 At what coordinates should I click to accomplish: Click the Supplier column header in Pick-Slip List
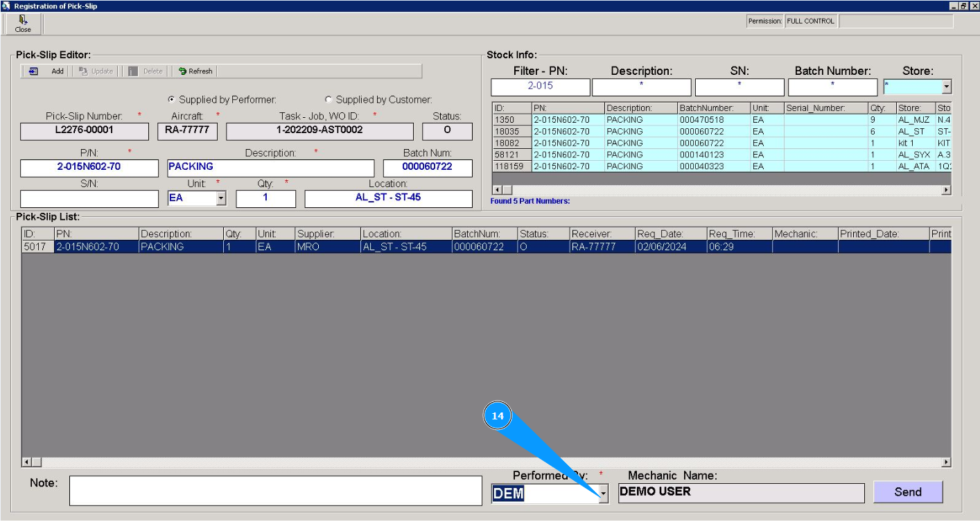(328, 234)
